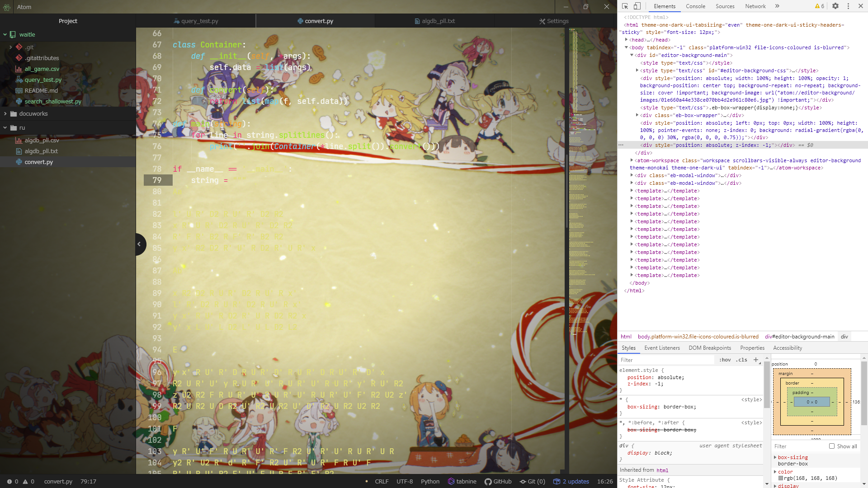This screenshot has height=488, width=868.
Task: Open the 2 updates package notice
Action: 571,481
